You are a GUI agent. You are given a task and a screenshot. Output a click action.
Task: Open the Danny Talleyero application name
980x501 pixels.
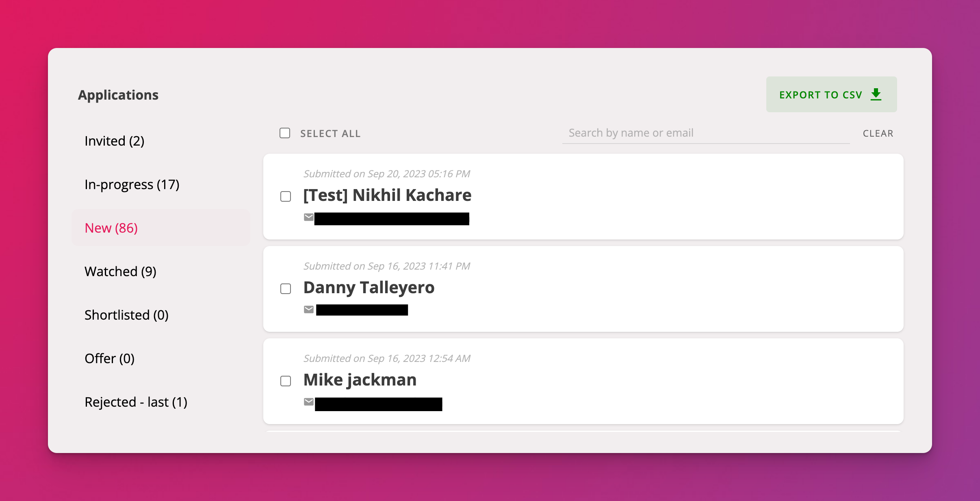point(369,288)
